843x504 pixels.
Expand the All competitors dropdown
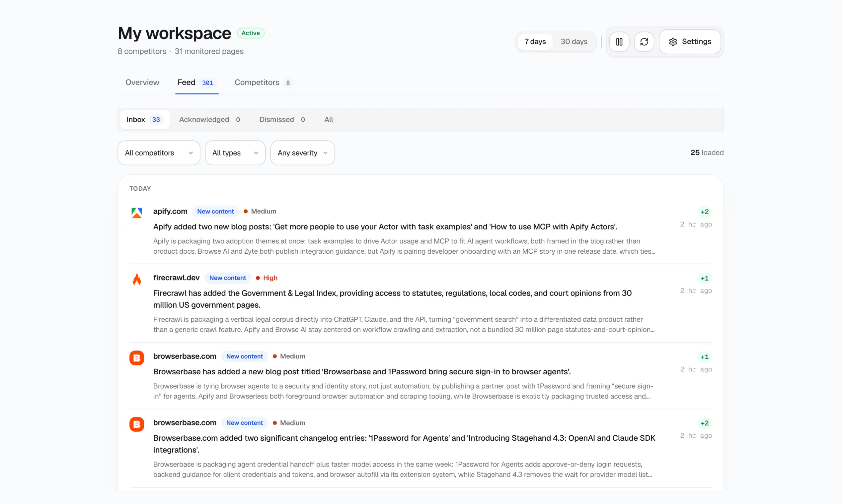coord(159,153)
